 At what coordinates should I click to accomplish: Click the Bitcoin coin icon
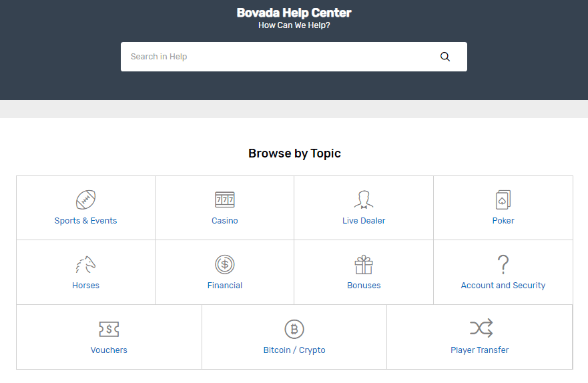(294, 329)
